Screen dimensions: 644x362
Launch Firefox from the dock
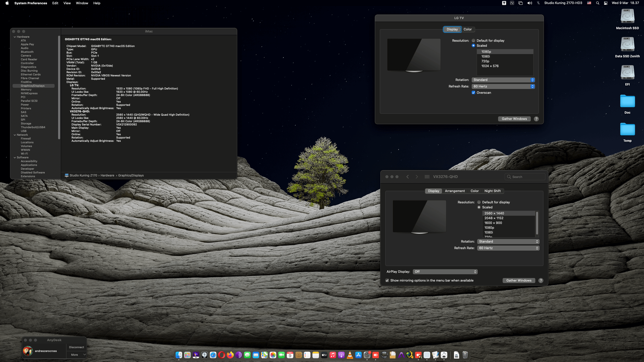pyautogui.click(x=230, y=355)
